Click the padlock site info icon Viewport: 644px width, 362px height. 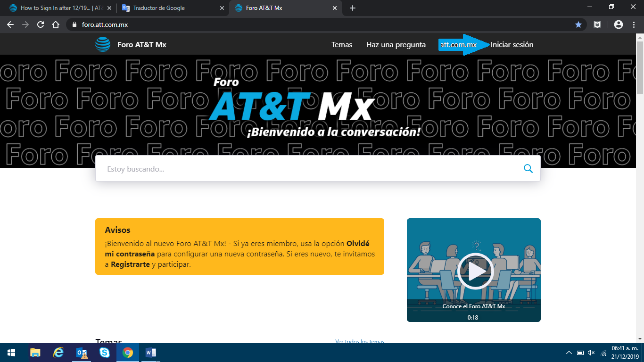(74, 25)
